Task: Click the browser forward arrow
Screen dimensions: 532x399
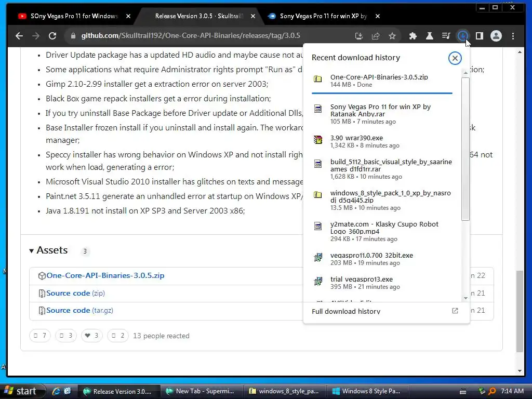Action: 36,36
